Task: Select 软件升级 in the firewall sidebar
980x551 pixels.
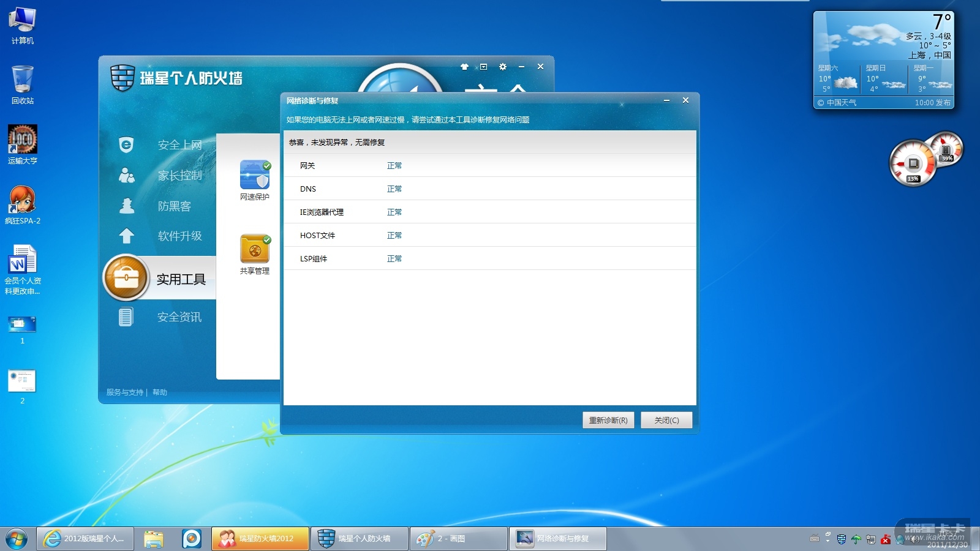Action: (179, 236)
